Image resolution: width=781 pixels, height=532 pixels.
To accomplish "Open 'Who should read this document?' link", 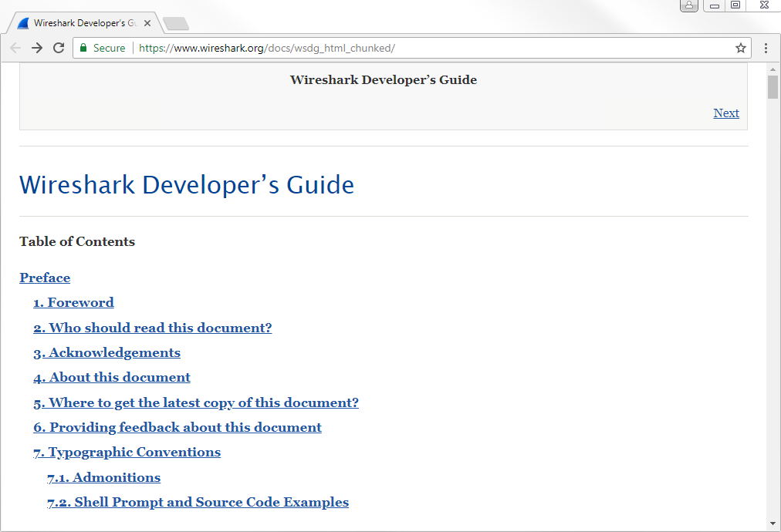I will pos(152,328).
